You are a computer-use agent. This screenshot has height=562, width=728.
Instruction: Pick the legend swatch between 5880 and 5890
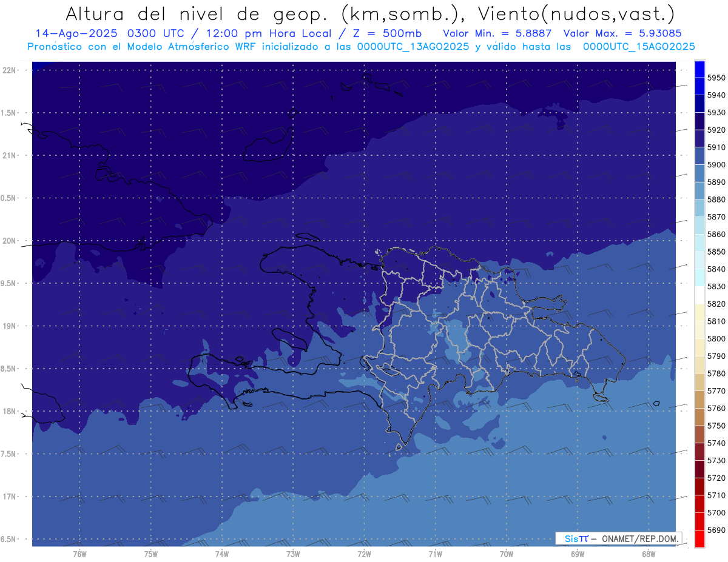(699, 191)
